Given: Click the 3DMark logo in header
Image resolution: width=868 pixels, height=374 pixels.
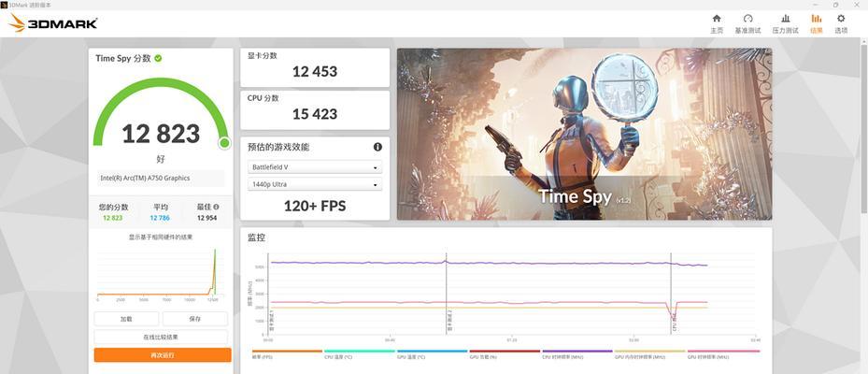Looking at the screenshot, I should pos(53,22).
